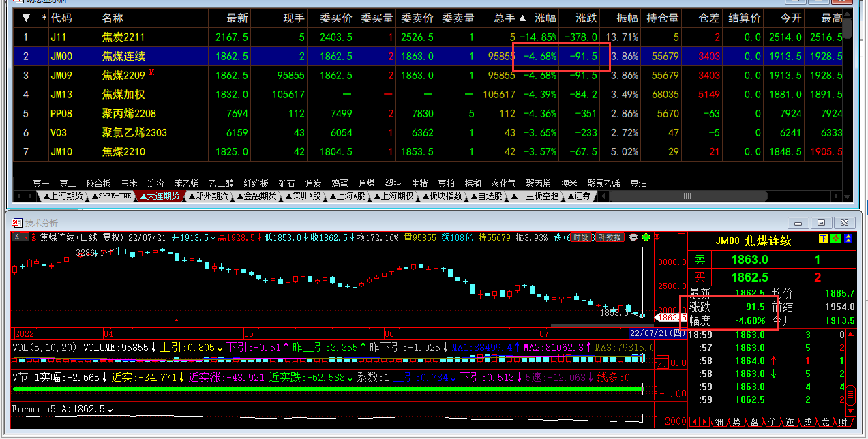Switch to 上海期货 tab
This screenshot has width=868, height=439.
tap(63, 196)
